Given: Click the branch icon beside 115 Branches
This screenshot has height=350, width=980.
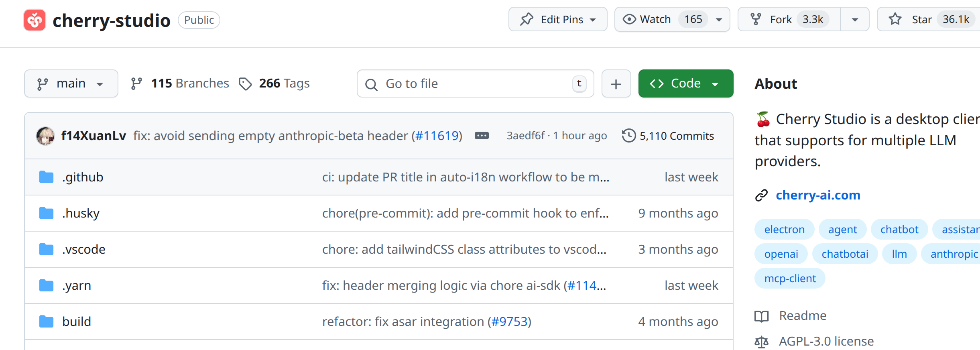Looking at the screenshot, I should click(136, 83).
